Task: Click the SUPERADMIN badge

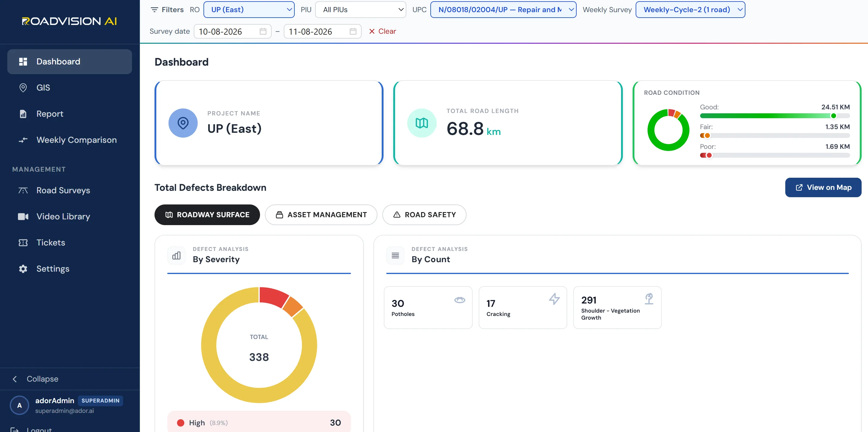Action: tap(100, 401)
